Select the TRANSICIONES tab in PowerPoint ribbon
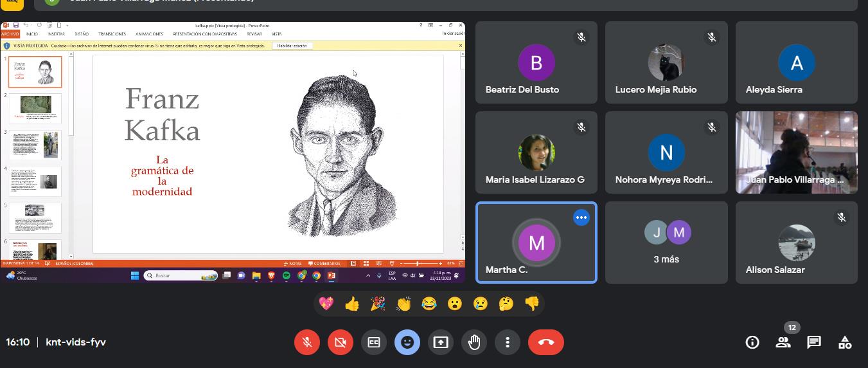The width and height of the screenshot is (868, 368). [112, 34]
